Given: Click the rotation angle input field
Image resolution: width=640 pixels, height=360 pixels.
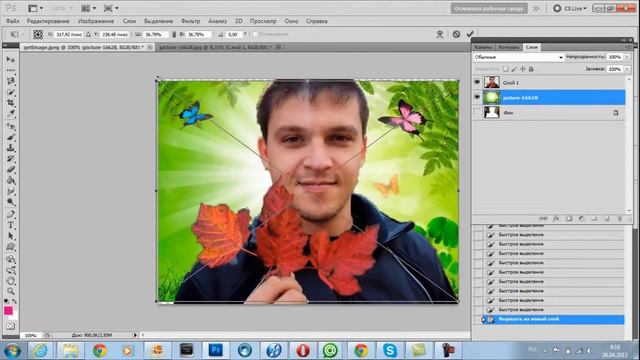Looking at the screenshot, I should (x=233, y=35).
